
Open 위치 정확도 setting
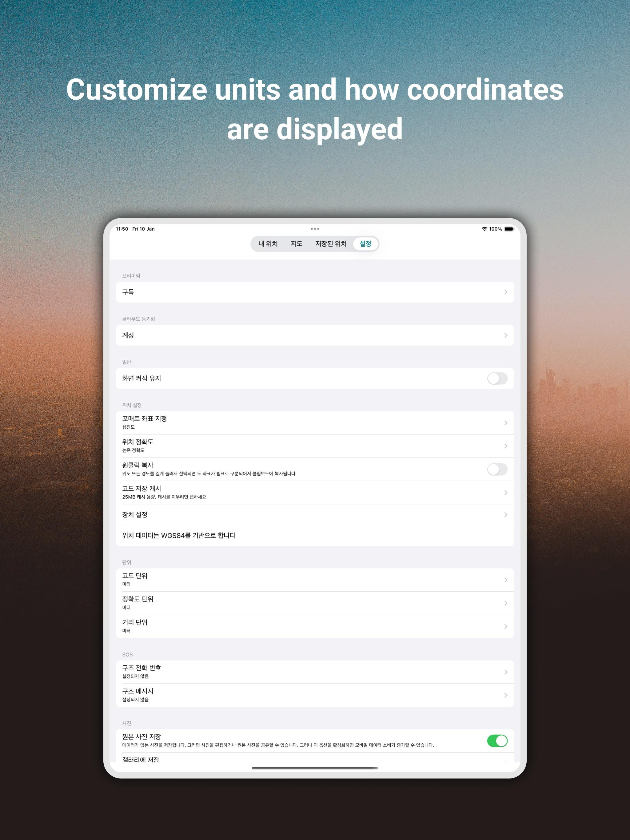pos(315,446)
